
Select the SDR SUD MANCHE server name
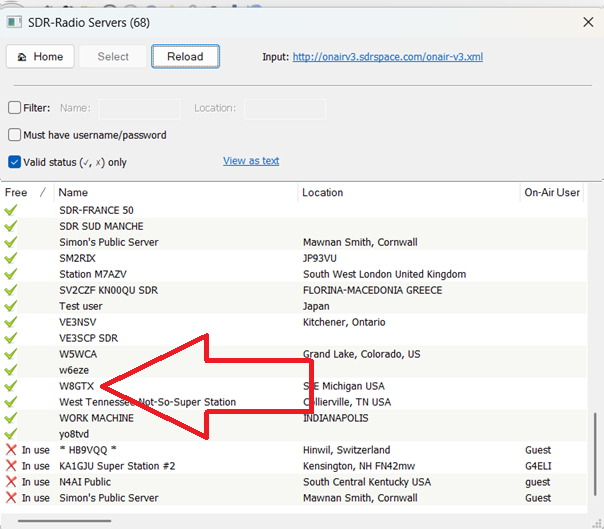[101, 226]
